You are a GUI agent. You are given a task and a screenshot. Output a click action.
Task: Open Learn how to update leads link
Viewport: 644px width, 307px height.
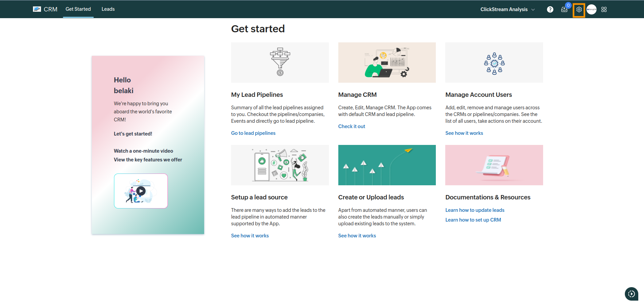click(475, 210)
